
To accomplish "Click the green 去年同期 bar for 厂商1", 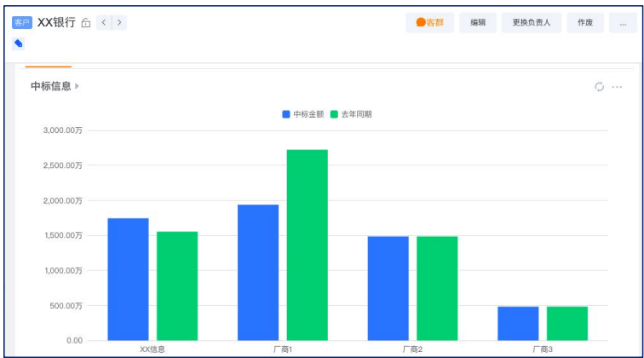I will tap(307, 245).
